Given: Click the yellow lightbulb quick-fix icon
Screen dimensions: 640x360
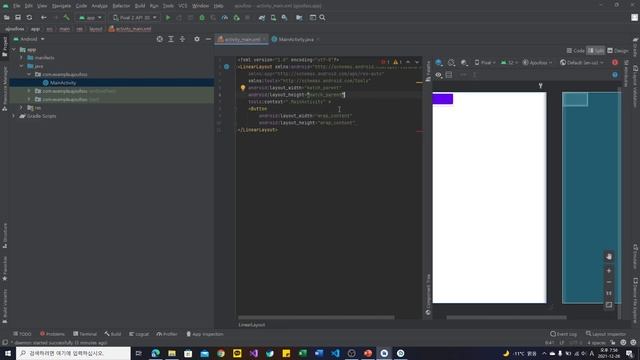Looking at the screenshot, I should pyautogui.click(x=242, y=88).
